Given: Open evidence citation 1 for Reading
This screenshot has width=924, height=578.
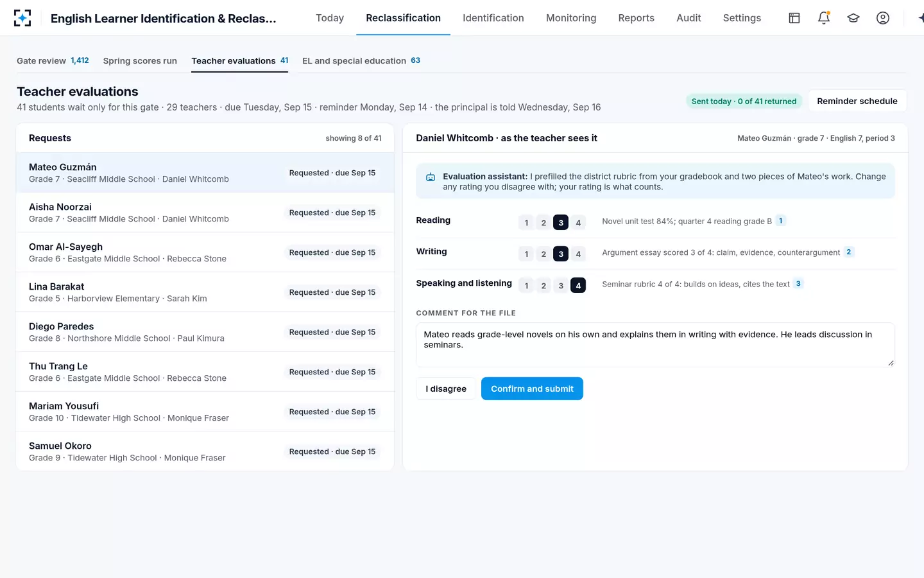Looking at the screenshot, I should pos(781,221).
